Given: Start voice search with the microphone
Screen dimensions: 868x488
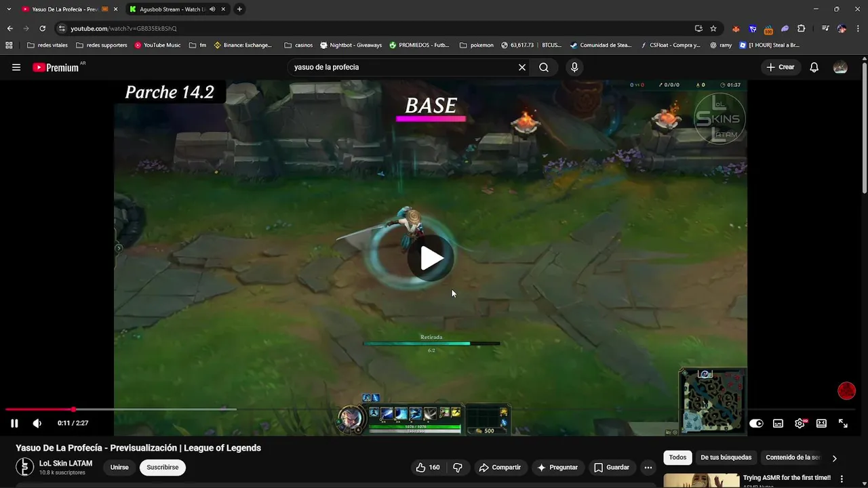Looking at the screenshot, I should [574, 67].
